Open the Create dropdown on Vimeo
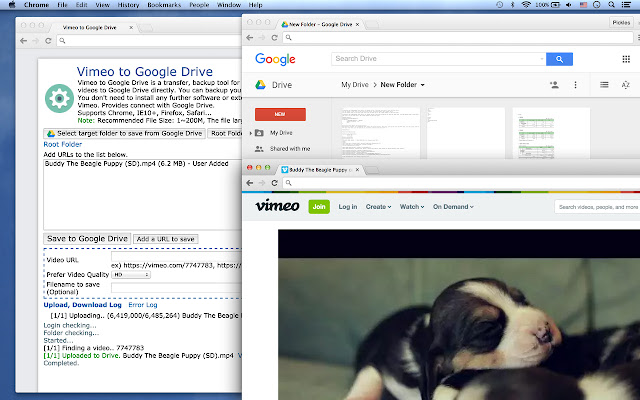The height and width of the screenshot is (400, 640). (x=378, y=207)
